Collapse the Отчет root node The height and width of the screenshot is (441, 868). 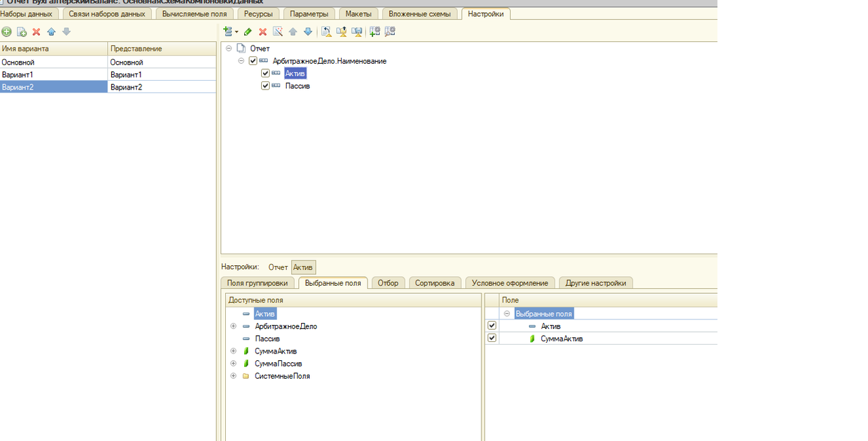click(229, 48)
